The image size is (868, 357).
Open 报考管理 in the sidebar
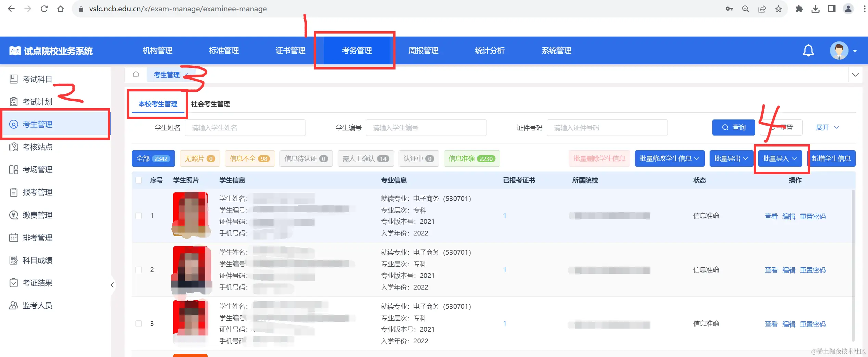55,192
